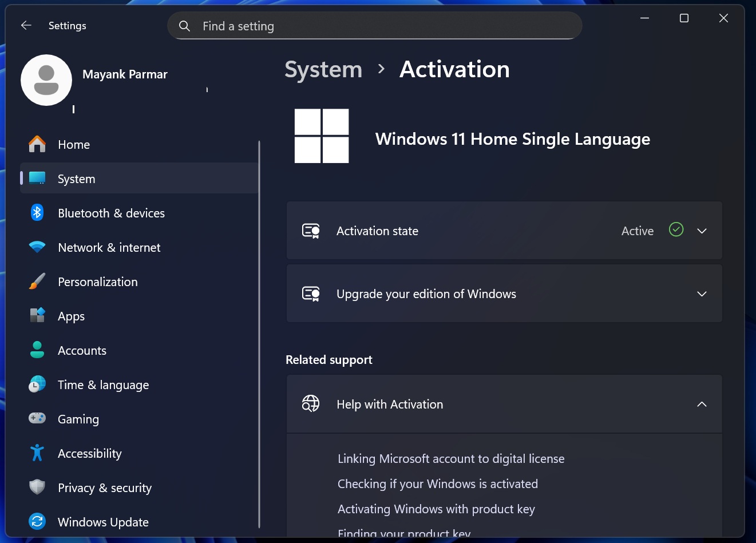The image size is (756, 543).
Task: Collapse the Help with Activation section
Action: click(702, 404)
